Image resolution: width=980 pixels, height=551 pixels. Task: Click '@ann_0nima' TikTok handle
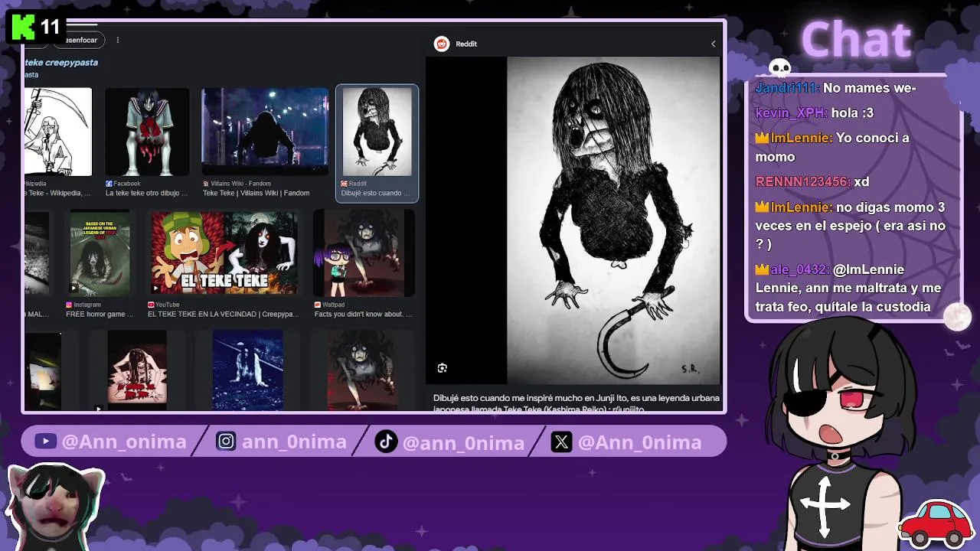(463, 442)
